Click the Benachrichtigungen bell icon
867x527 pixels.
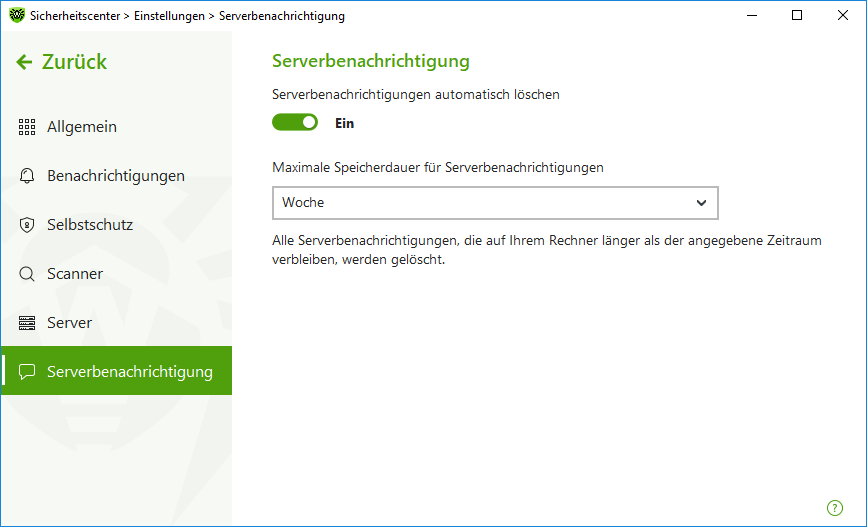pyautogui.click(x=27, y=176)
